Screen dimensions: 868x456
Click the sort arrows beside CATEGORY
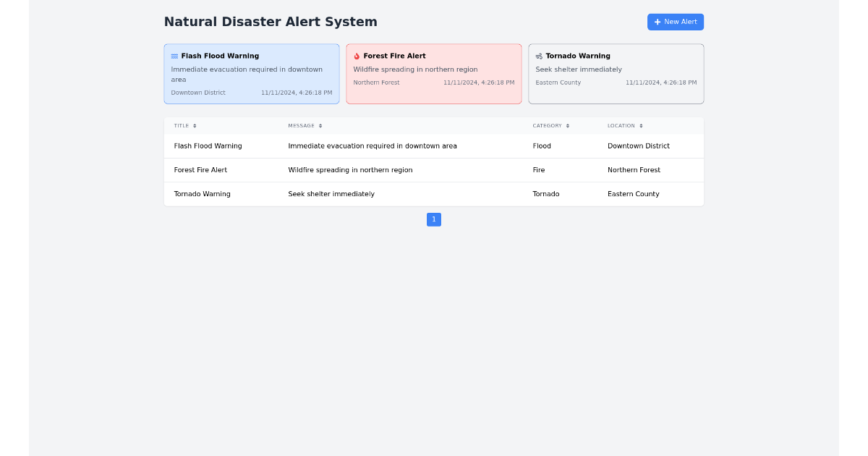(569, 125)
